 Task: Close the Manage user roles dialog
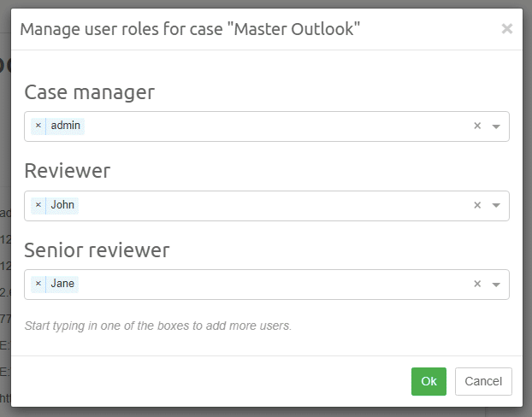point(507,29)
